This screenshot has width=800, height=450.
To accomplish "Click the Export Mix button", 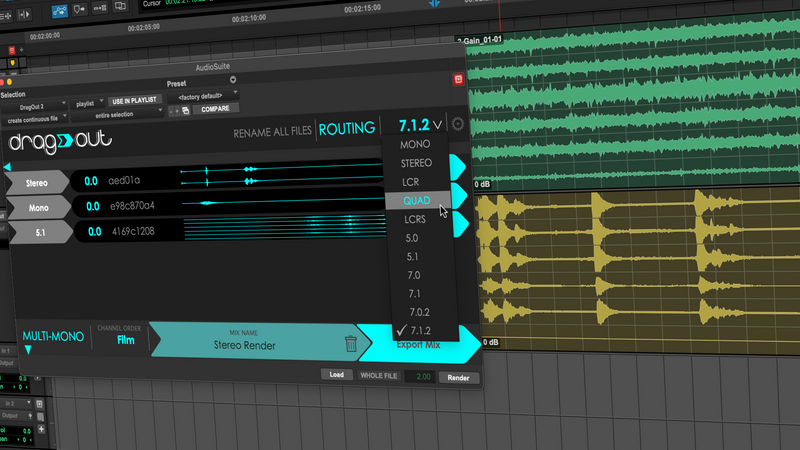I will tap(418, 345).
